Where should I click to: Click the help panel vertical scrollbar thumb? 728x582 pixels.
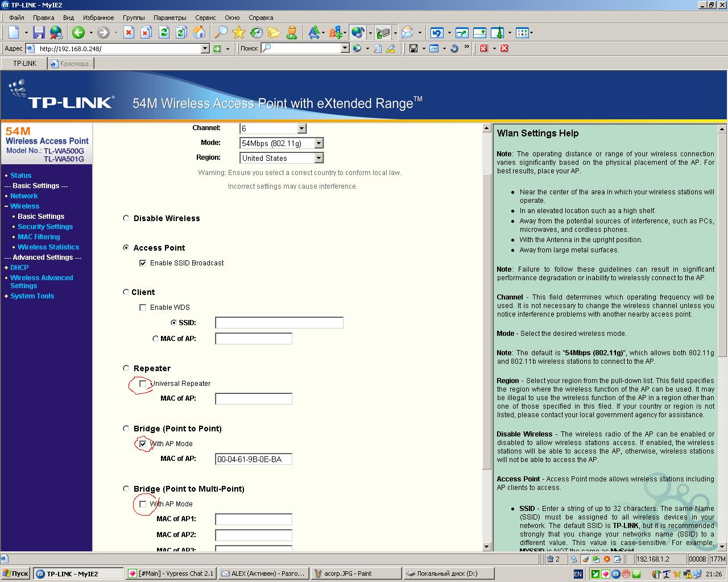(722, 244)
